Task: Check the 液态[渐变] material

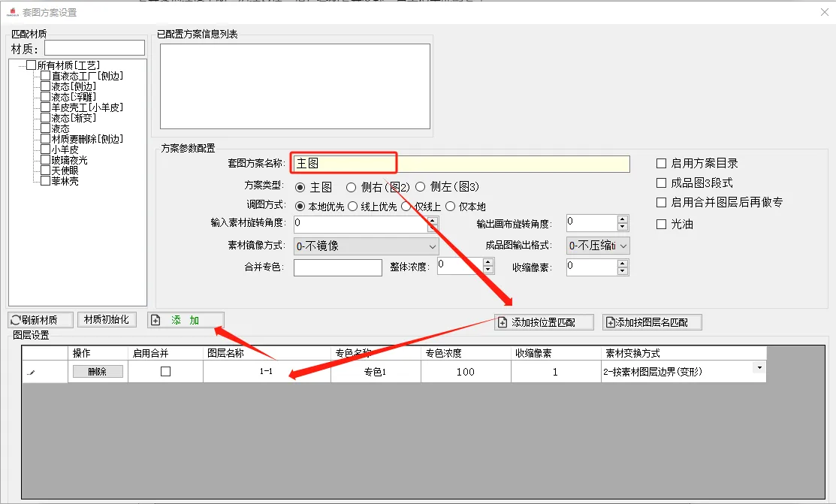Action: (x=46, y=118)
